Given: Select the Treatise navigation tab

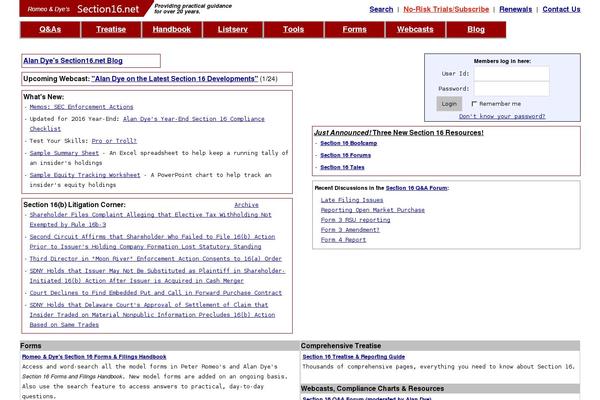Looking at the screenshot, I should pos(111,29).
